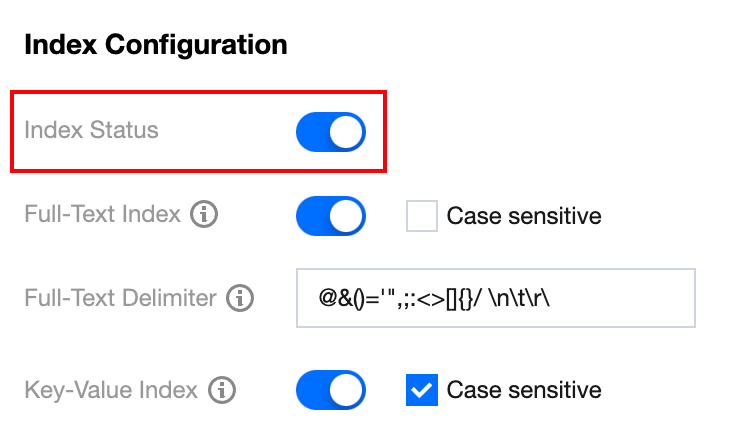Click the Case sensitive text beside Full-Text Index

(x=524, y=215)
